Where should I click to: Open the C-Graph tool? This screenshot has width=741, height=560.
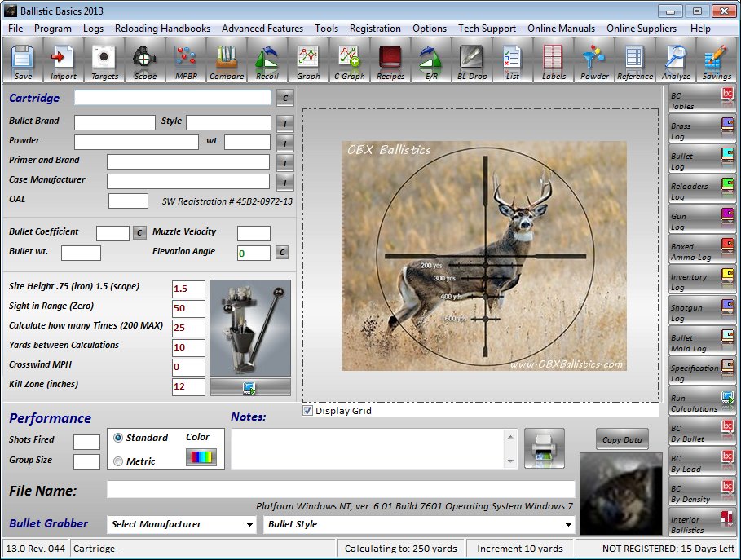point(349,62)
